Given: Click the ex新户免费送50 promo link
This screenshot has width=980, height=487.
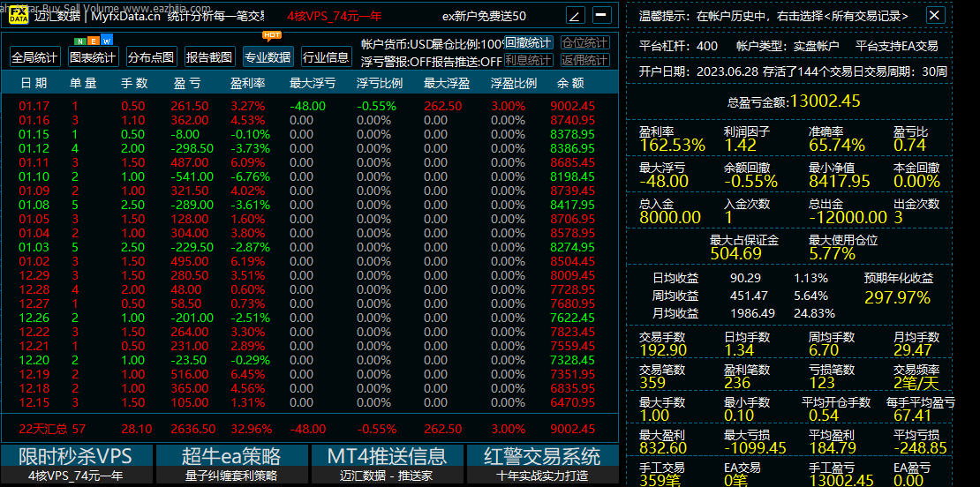Looking at the screenshot, I should coord(484,16).
